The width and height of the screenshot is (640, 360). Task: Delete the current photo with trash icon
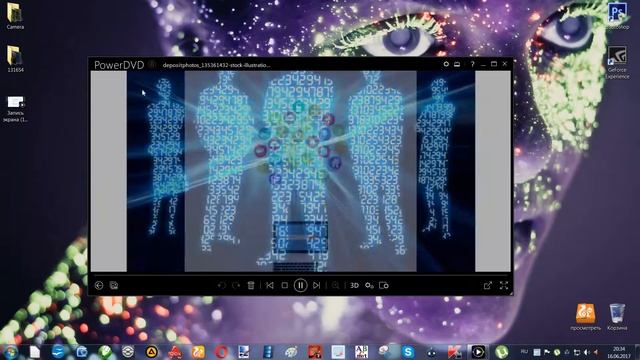[251, 285]
